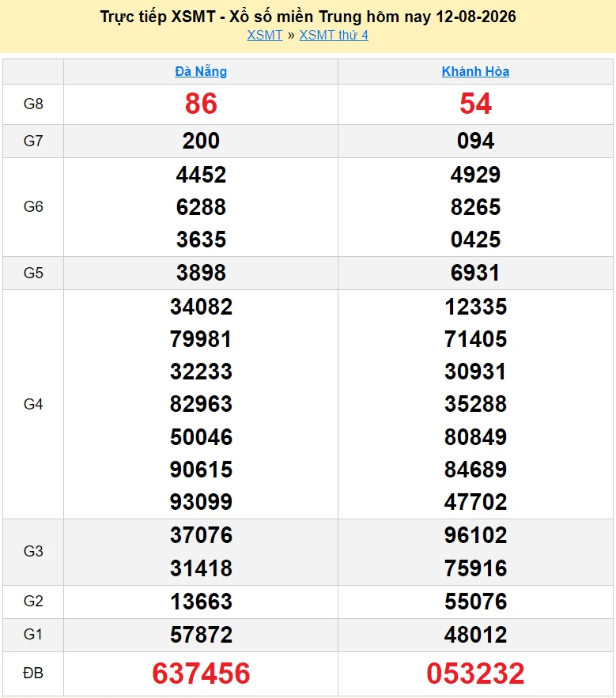Select G6 number 4929
Viewport: 616px width, 698px height.
tap(475, 175)
